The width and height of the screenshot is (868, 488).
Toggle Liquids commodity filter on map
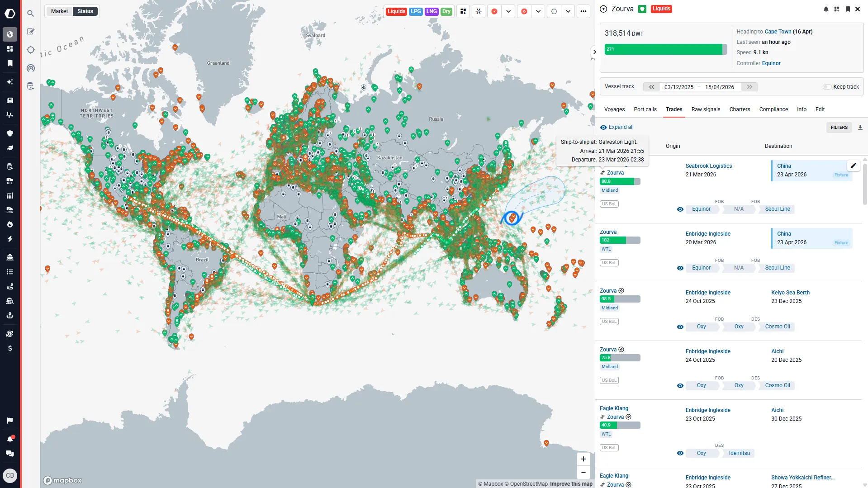click(x=396, y=11)
